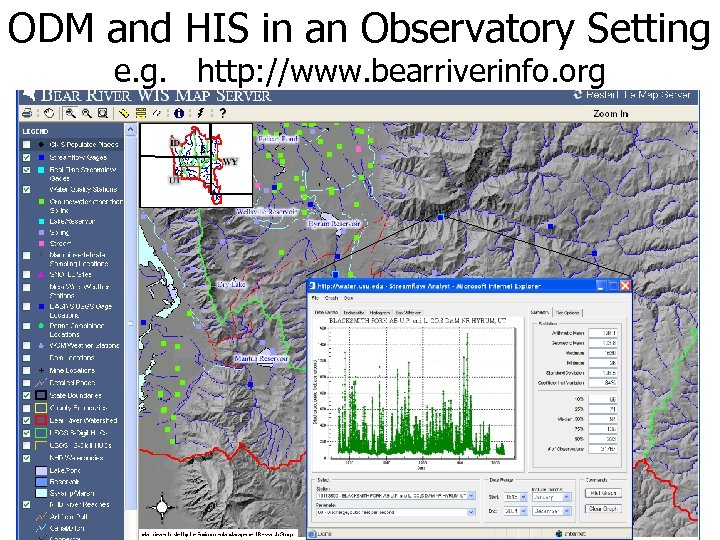Click the Plot Graph button
Image resolution: width=720 pixels, height=540 pixels.
point(603,493)
